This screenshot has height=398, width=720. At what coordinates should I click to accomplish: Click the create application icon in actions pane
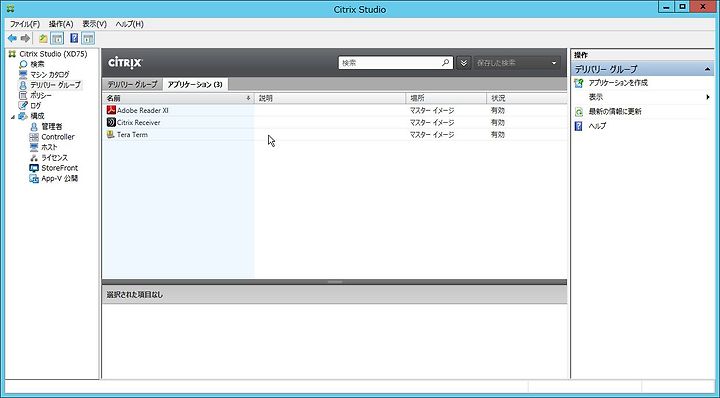pyautogui.click(x=579, y=83)
